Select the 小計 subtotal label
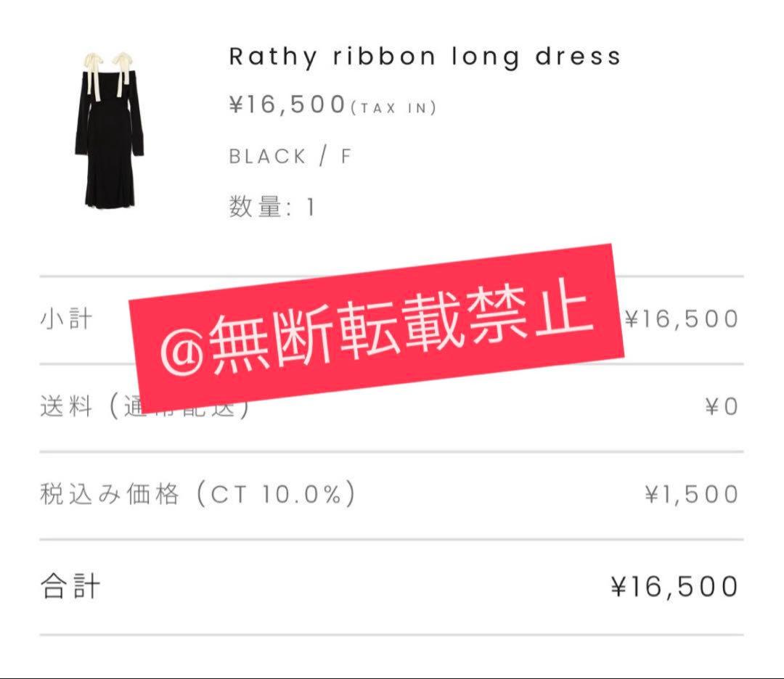This screenshot has width=784, height=679. tap(66, 319)
